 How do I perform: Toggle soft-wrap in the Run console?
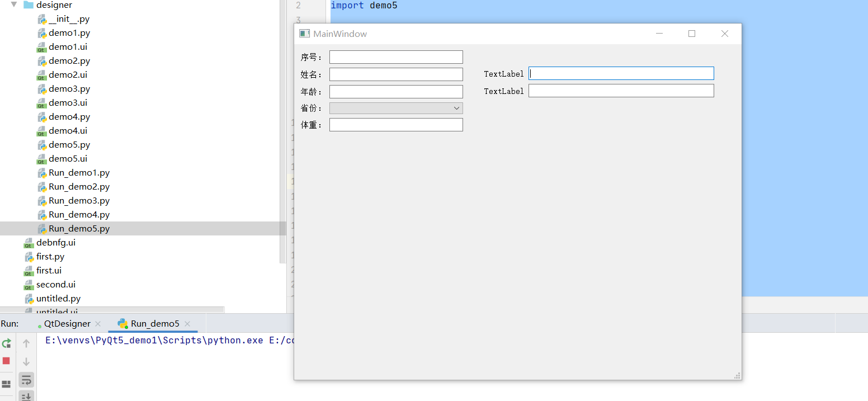[26, 380]
